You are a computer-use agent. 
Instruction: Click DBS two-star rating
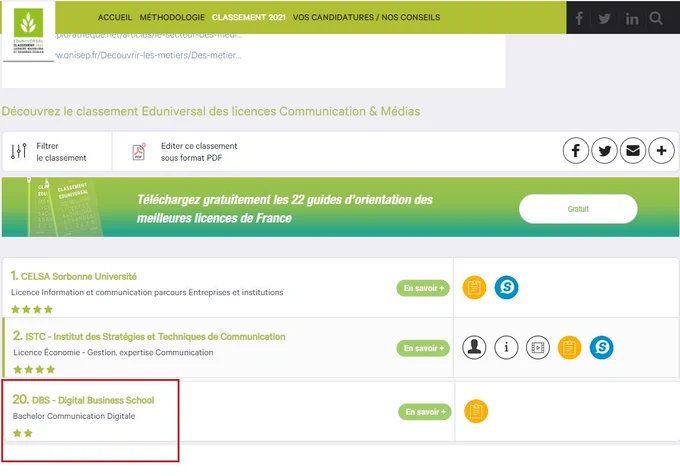(23, 433)
